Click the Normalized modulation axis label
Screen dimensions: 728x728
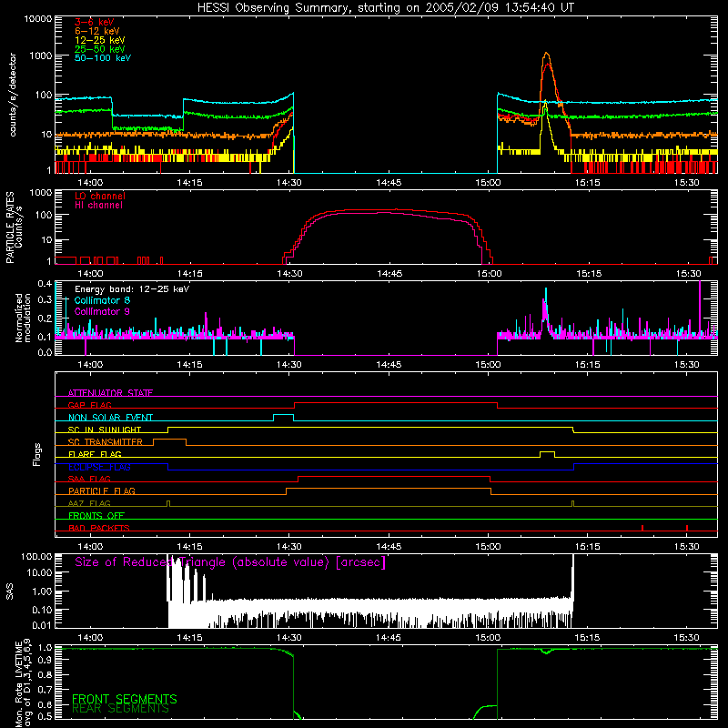point(23,318)
